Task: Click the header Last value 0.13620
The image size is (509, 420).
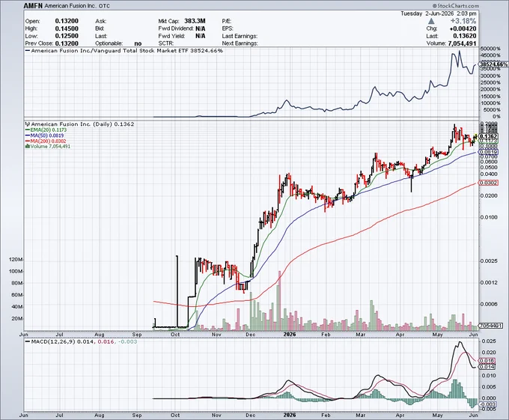Action: 465,36
